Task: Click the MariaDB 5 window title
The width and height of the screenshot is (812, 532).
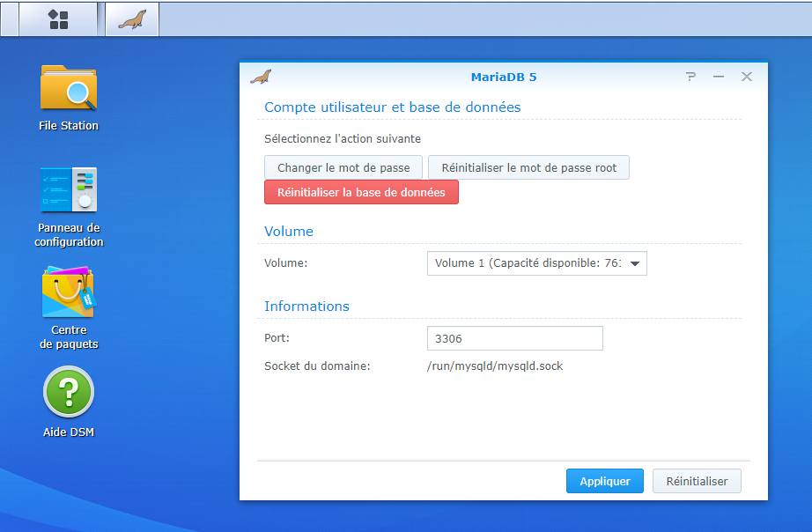Action: click(x=504, y=78)
